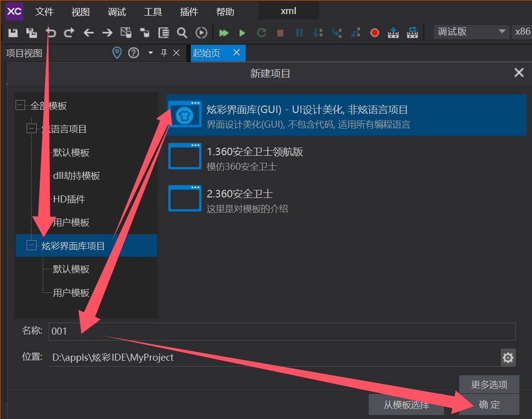Close the 起始页 tab
Viewport: 532px width, 419px height.
pyautogui.click(x=237, y=53)
